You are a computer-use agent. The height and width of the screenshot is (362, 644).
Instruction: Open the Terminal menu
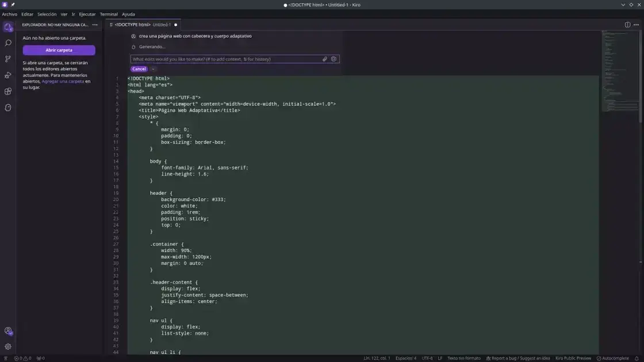point(109,14)
